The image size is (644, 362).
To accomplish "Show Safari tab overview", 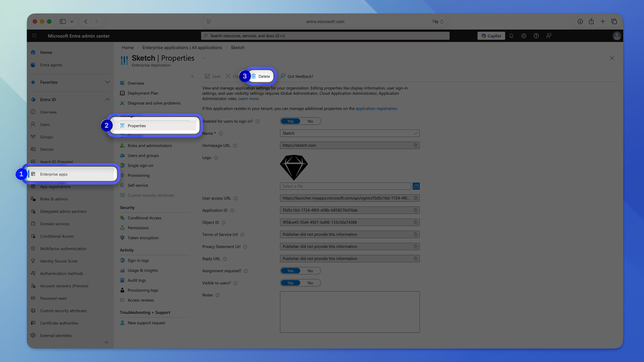I will [614, 21].
